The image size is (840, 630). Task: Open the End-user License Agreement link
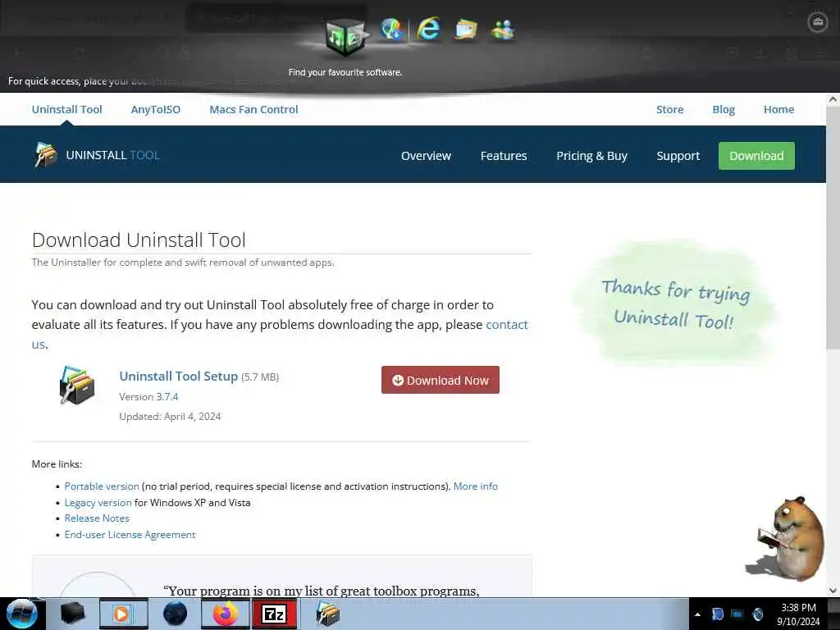click(130, 535)
